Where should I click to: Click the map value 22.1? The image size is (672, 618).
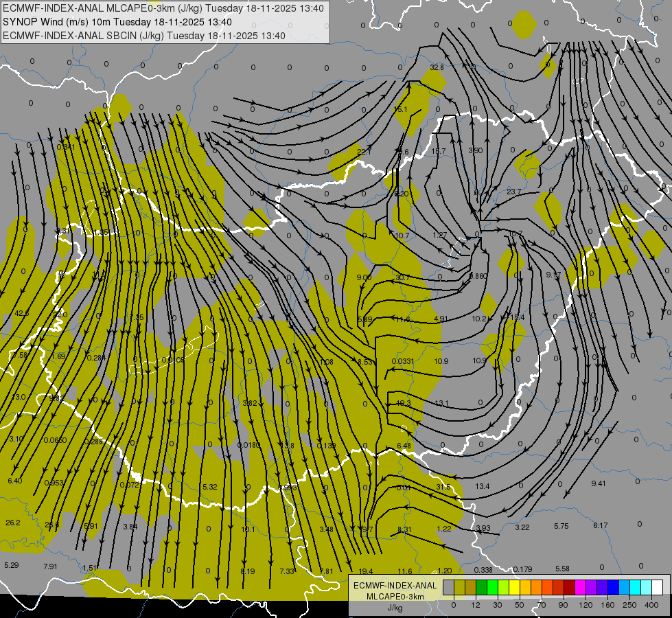pos(364,151)
